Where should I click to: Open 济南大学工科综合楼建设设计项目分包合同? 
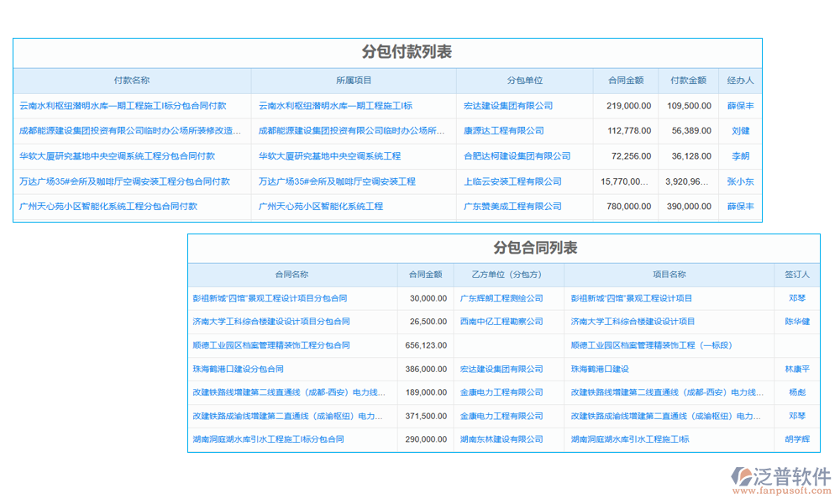274,321
